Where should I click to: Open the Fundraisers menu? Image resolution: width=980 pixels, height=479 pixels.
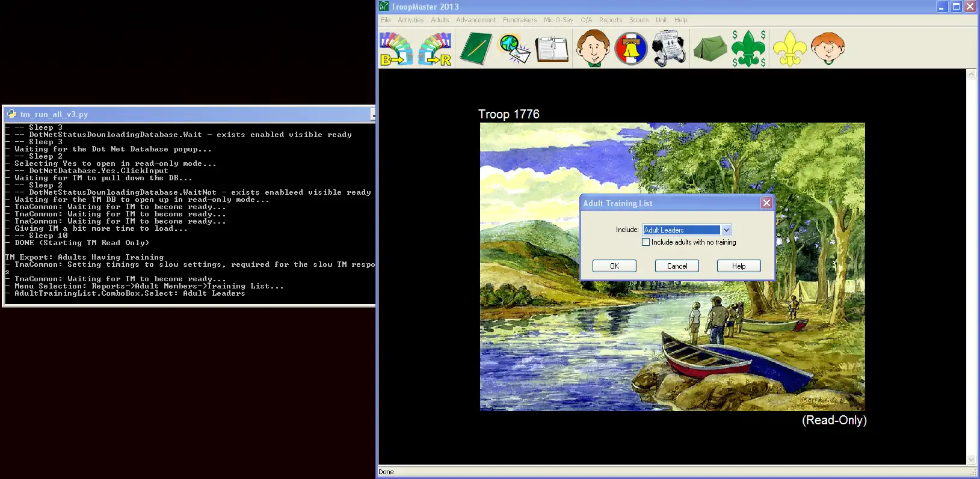coord(520,20)
